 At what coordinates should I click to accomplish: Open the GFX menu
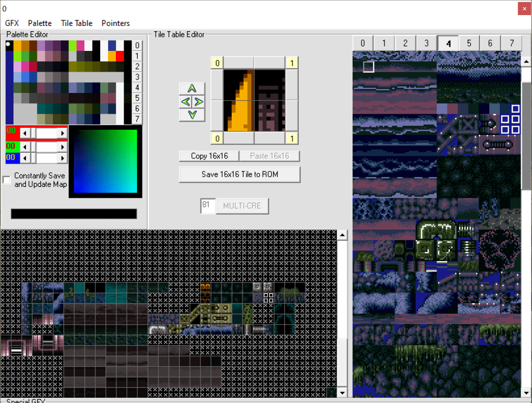12,23
